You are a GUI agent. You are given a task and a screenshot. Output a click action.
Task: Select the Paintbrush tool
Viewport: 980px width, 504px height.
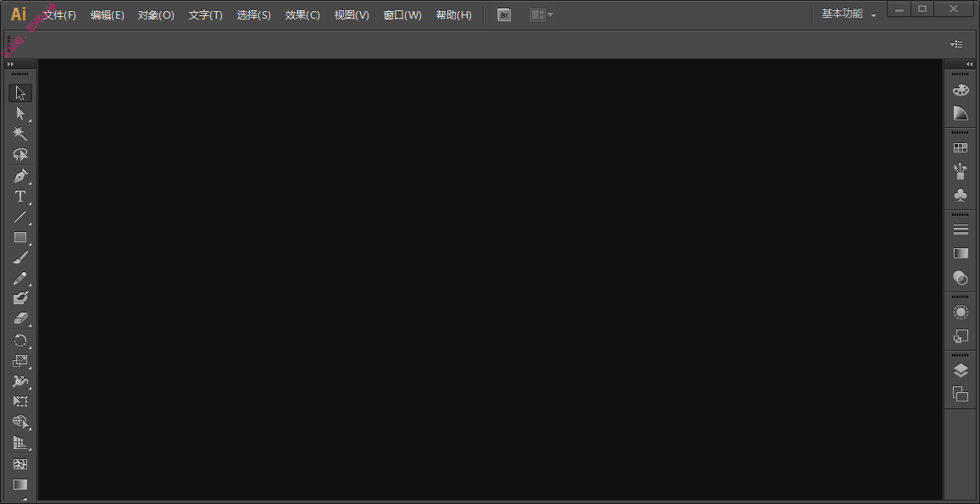tap(20, 258)
